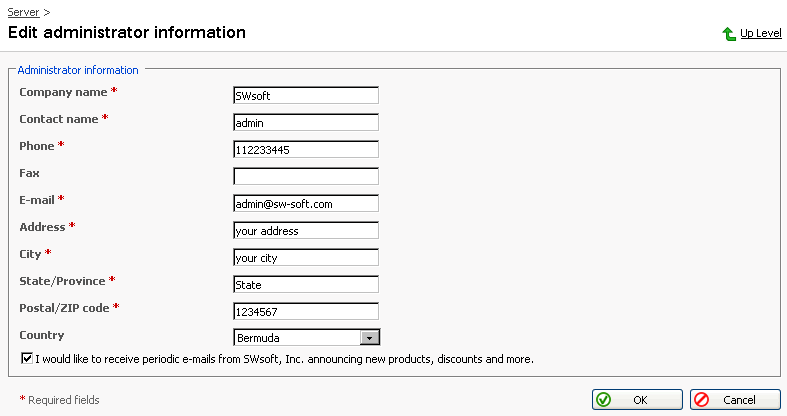This screenshot has height=416, width=787.
Task: Edit the E-mail address field
Action: click(x=306, y=204)
